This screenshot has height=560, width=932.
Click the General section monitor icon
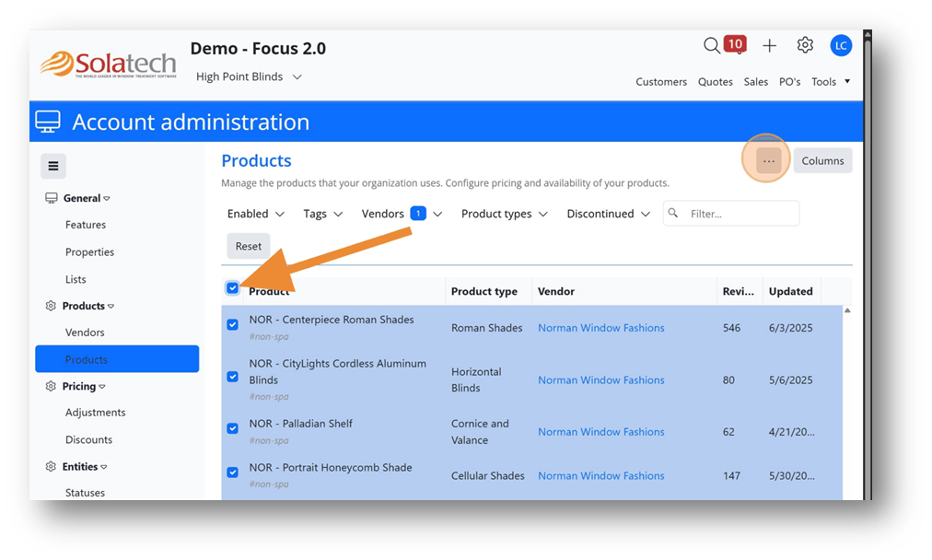click(x=52, y=198)
